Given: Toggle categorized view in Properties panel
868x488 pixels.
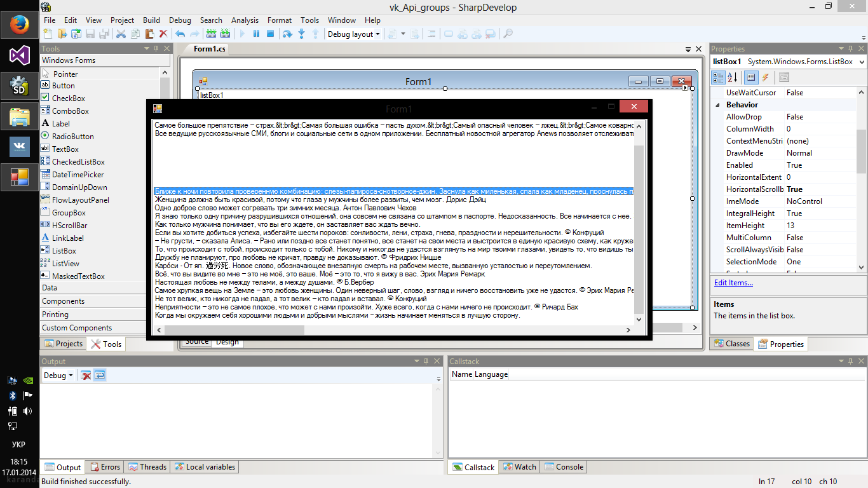Looking at the screenshot, I should pos(718,78).
